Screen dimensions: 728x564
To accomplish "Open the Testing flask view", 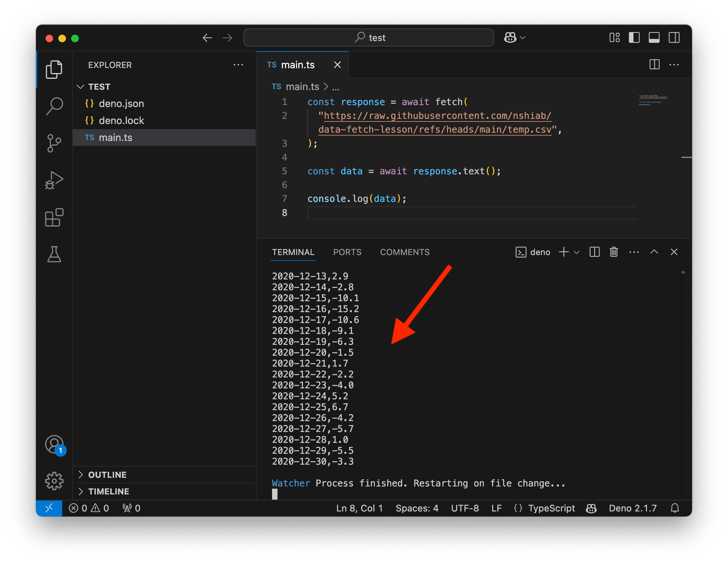I will (54, 254).
